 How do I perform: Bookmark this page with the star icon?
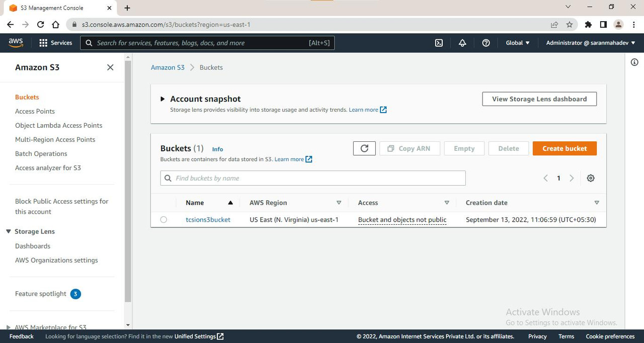coord(569,24)
